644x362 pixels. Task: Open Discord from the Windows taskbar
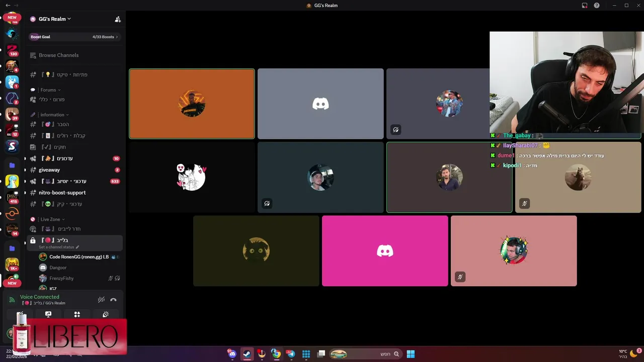[x=232, y=354]
